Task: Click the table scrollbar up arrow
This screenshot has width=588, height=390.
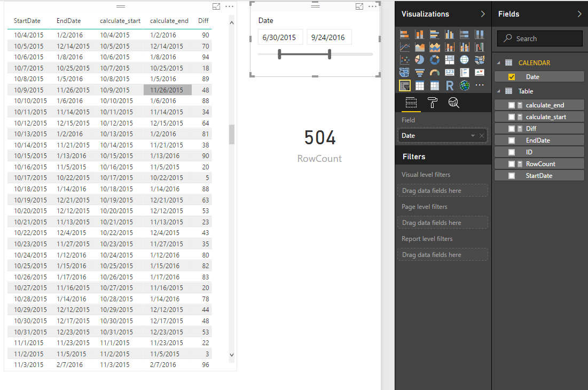Action: click(x=232, y=23)
